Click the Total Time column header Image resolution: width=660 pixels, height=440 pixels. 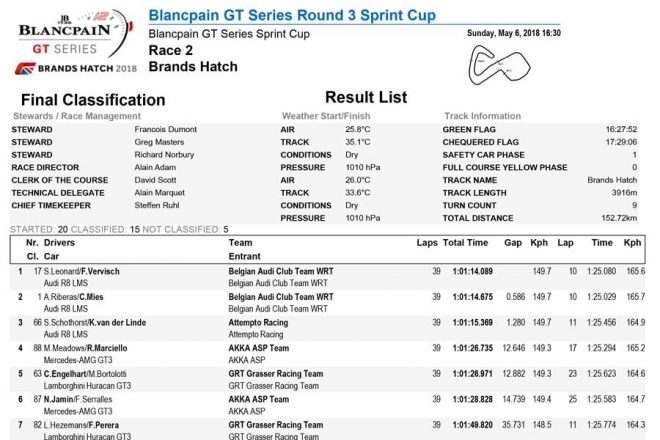(x=465, y=243)
